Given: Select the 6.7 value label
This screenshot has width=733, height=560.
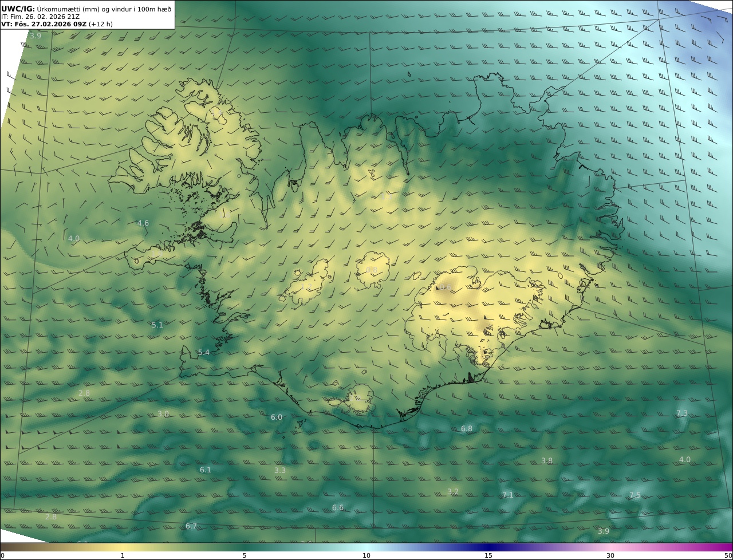Looking at the screenshot, I should coord(191,526).
